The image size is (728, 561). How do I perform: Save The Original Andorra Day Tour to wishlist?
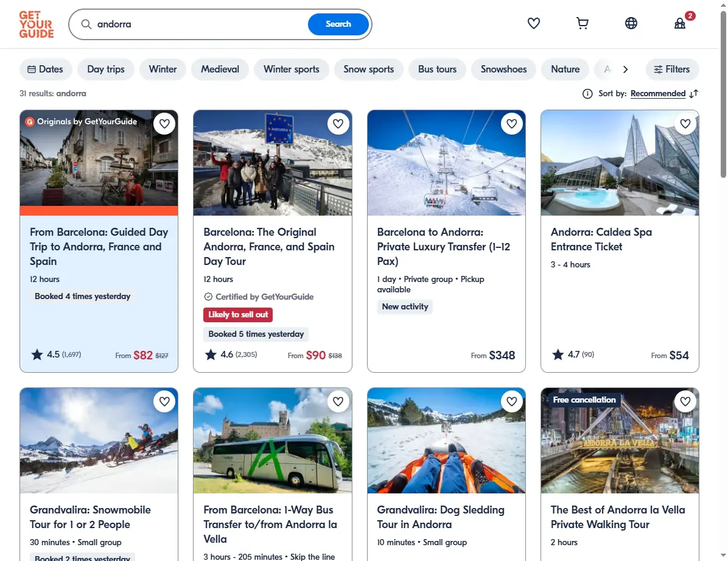click(x=338, y=124)
